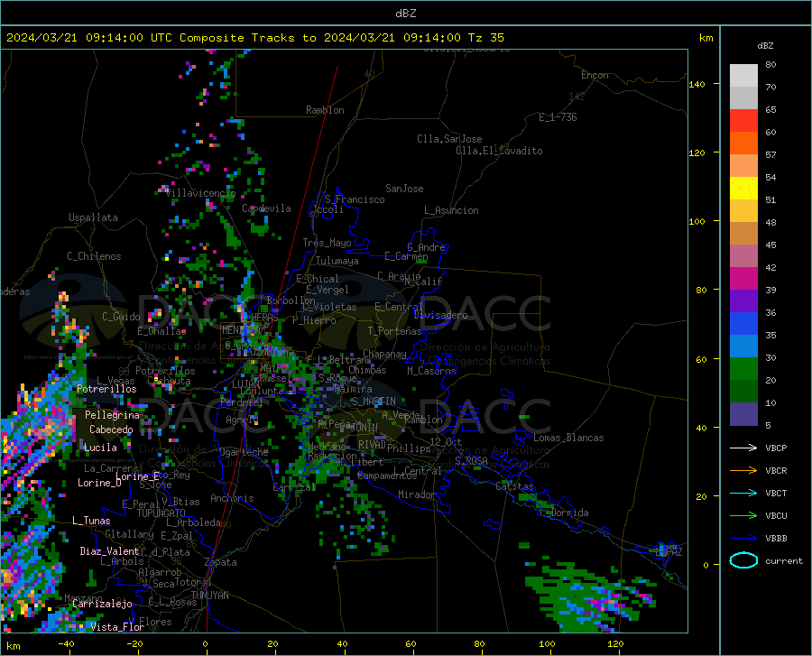Click the Carrizalejo map label

pos(102,604)
